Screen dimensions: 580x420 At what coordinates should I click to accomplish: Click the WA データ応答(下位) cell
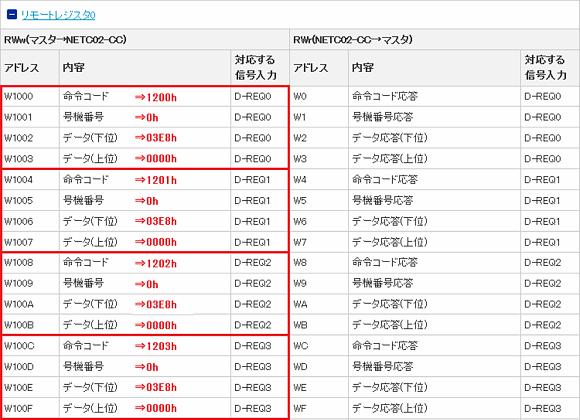click(434, 304)
